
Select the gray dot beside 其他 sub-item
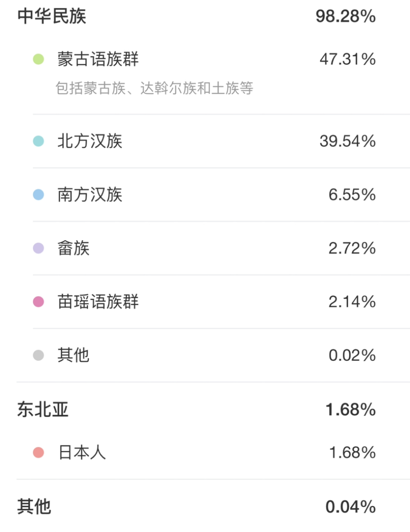tap(38, 355)
